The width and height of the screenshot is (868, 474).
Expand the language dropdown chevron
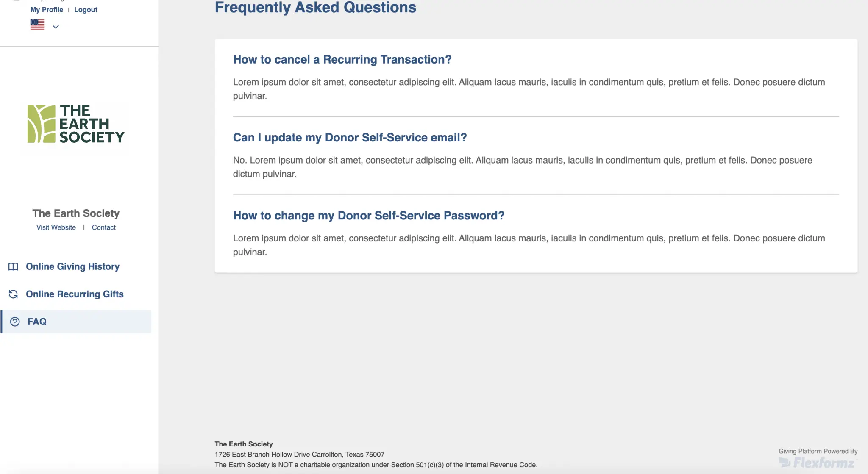click(56, 27)
